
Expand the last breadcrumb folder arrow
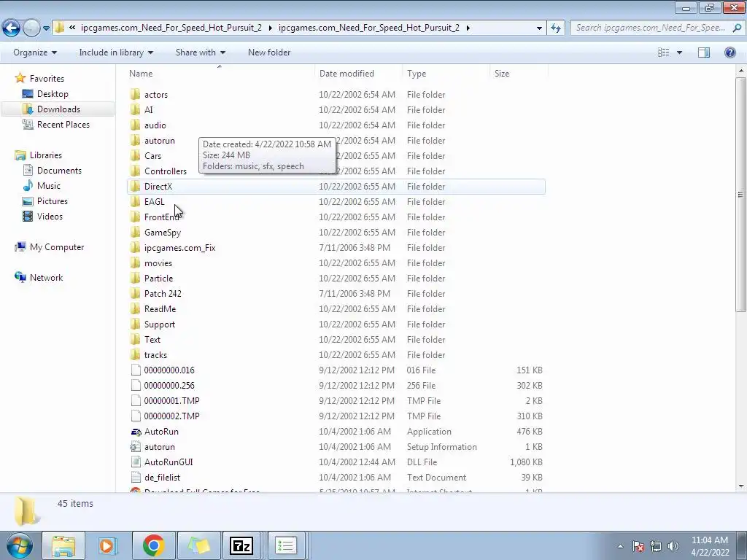pos(468,28)
